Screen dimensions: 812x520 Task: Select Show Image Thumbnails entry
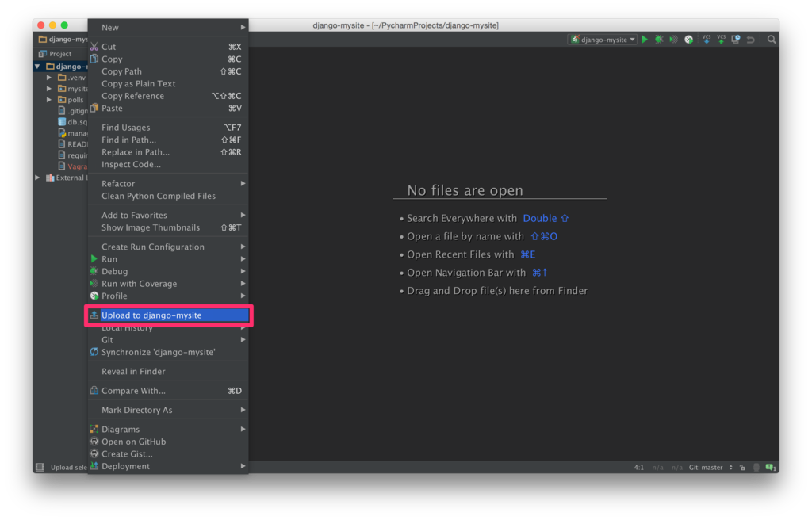click(x=168, y=227)
